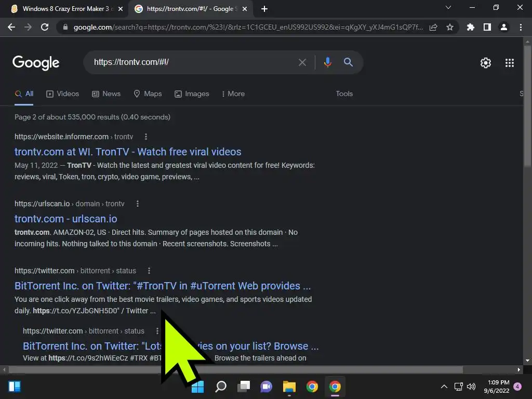Expand the More search categories
532x399 pixels.
coord(233,94)
